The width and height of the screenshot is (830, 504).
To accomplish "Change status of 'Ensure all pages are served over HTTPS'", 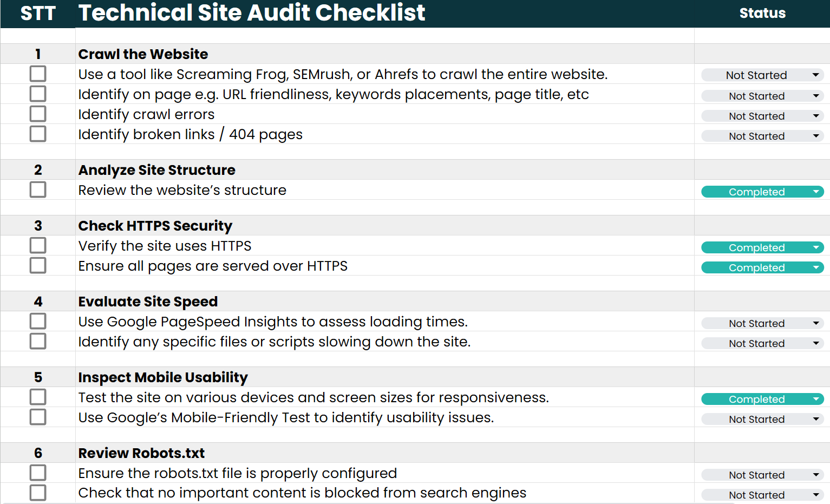I will tap(815, 267).
